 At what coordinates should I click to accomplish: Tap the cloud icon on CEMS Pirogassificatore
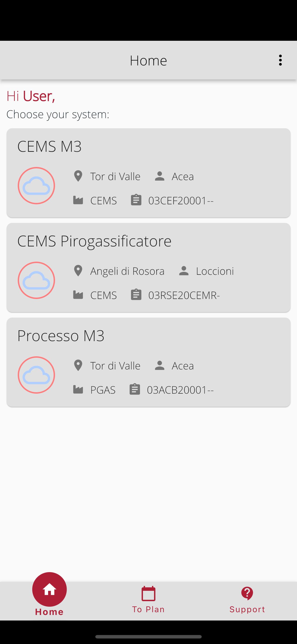36,280
